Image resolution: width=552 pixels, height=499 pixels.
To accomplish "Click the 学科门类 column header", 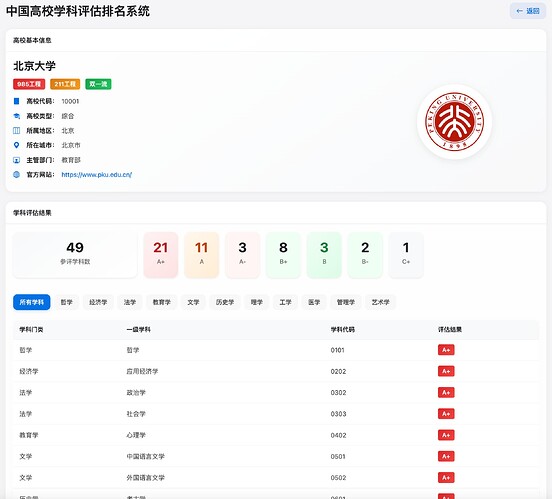I will [x=31, y=330].
